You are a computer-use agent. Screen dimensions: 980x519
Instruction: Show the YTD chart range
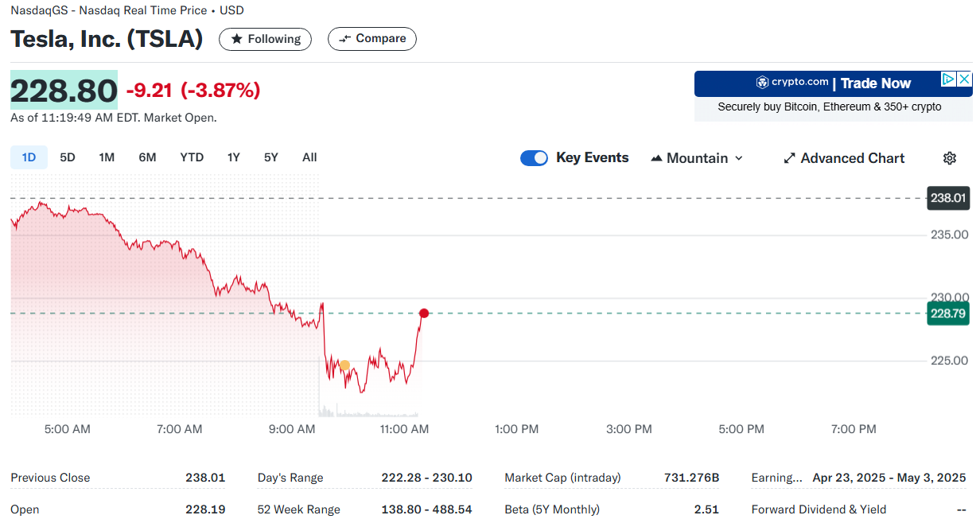coord(192,157)
